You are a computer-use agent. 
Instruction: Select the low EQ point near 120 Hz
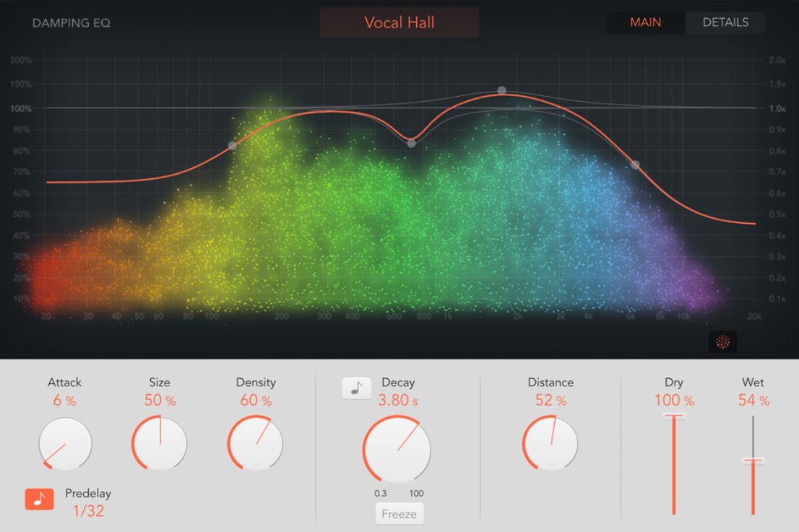click(x=232, y=146)
